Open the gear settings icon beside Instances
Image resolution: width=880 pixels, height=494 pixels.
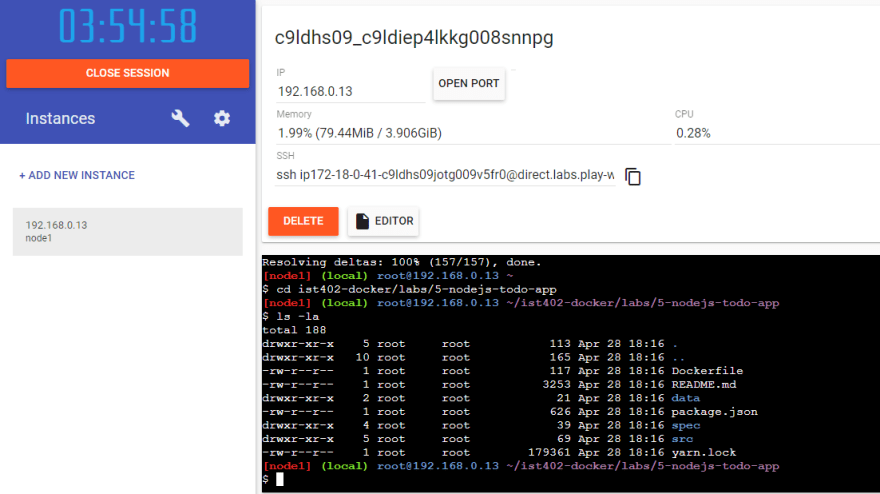[222, 118]
